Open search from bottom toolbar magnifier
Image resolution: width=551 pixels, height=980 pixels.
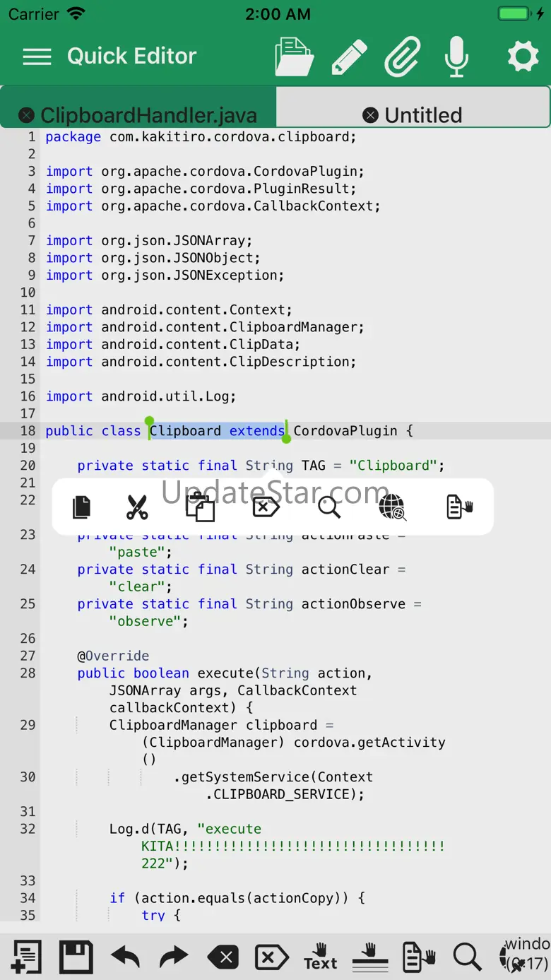tap(467, 957)
